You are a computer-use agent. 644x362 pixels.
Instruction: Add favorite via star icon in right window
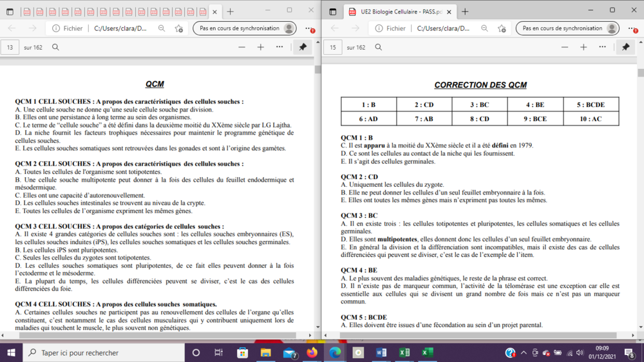pyautogui.click(x=502, y=28)
